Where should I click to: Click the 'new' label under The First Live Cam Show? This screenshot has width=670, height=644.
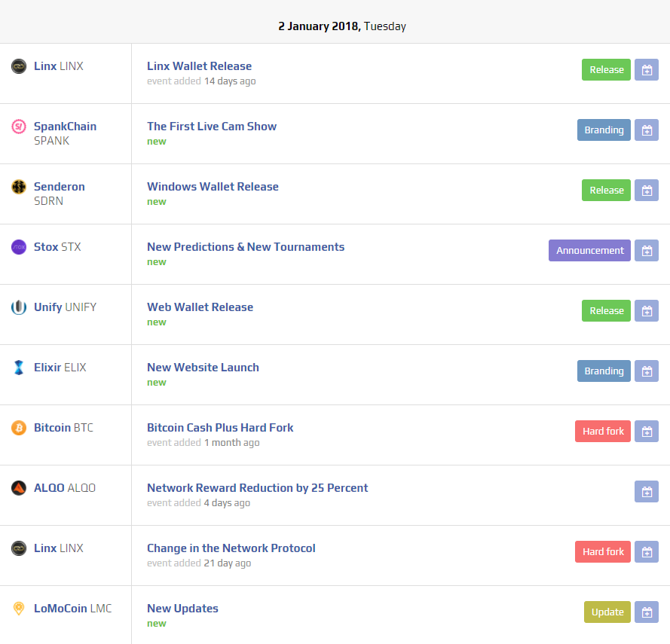[157, 142]
